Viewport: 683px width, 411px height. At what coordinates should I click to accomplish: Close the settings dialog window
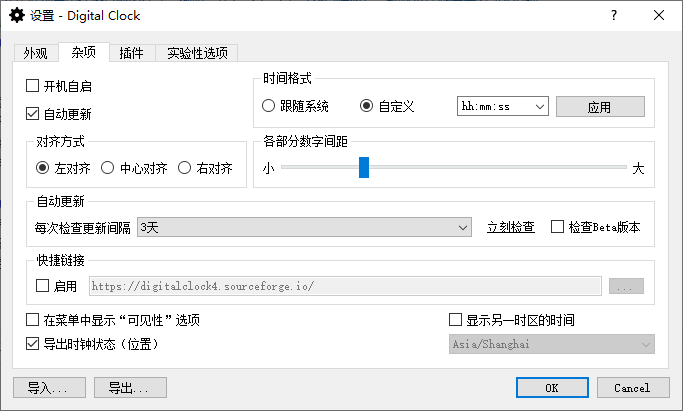[x=659, y=15]
